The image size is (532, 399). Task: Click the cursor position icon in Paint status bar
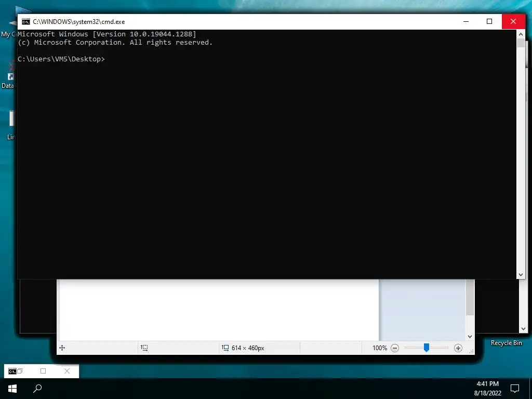click(x=62, y=348)
